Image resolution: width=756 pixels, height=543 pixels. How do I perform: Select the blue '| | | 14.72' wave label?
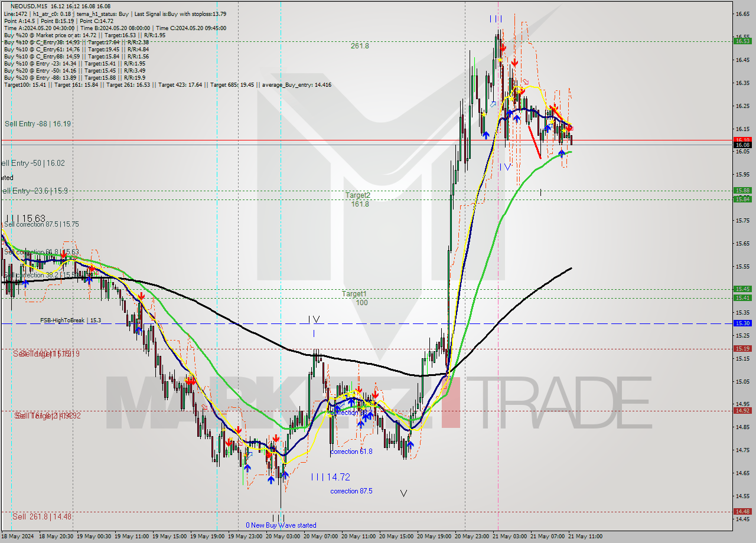tap(331, 477)
